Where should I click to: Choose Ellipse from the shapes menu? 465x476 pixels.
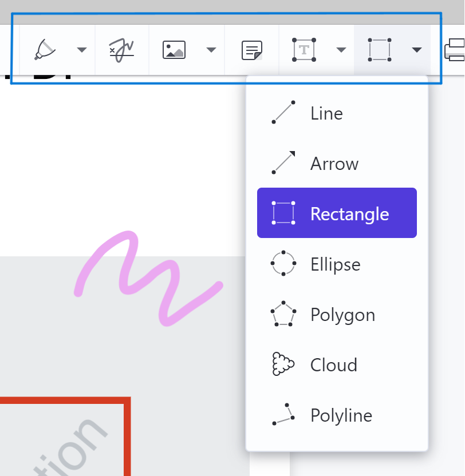tap(335, 264)
